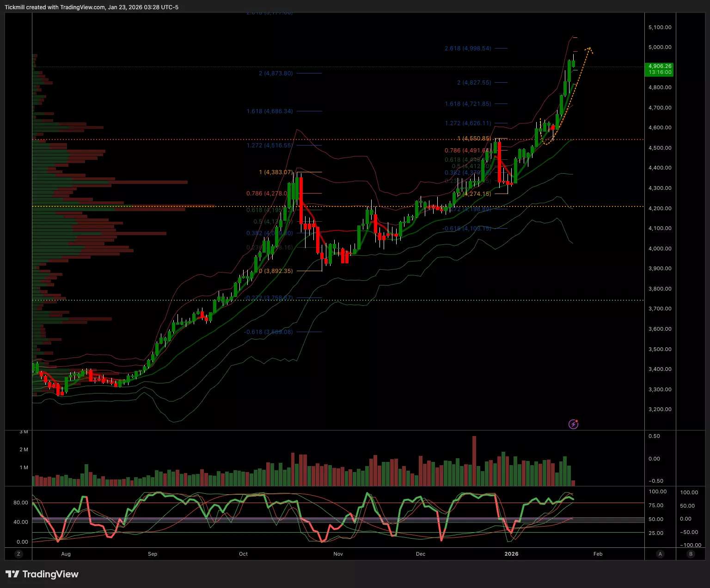
Task: Click the Feb label on time axis
Action: coord(598,554)
